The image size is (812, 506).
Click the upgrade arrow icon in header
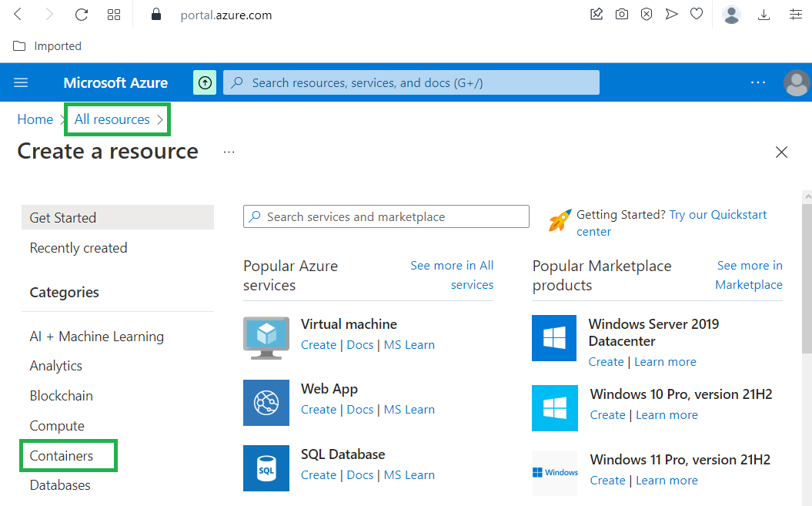tap(205, 82)
